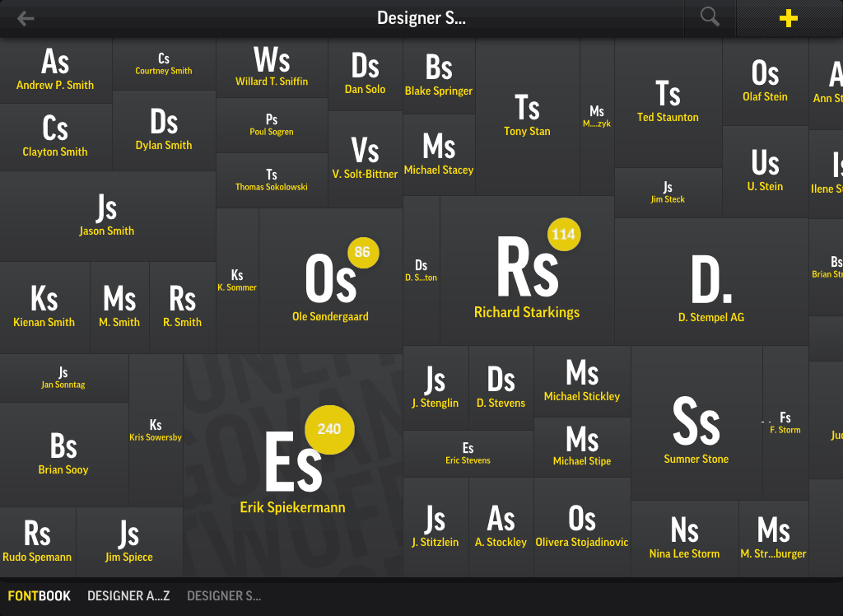Select Rudo Spemann tile
This screenshot has height=616, width=843.
point(38,543)
